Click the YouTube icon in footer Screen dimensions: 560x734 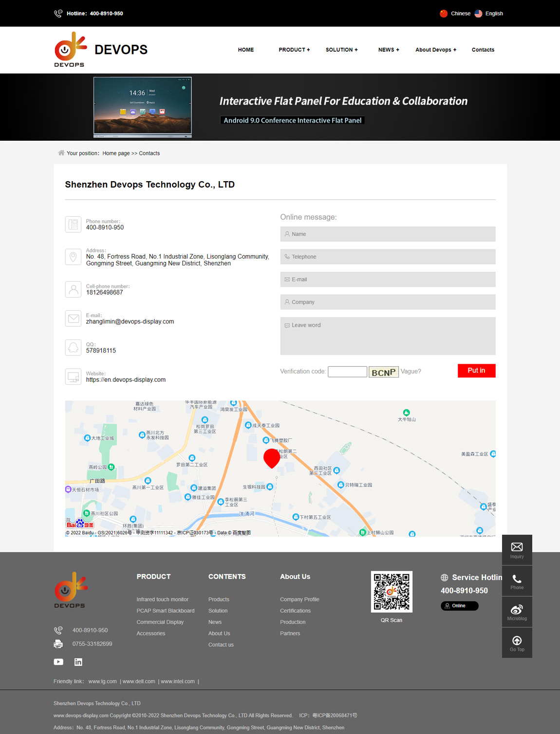point(58,662)
